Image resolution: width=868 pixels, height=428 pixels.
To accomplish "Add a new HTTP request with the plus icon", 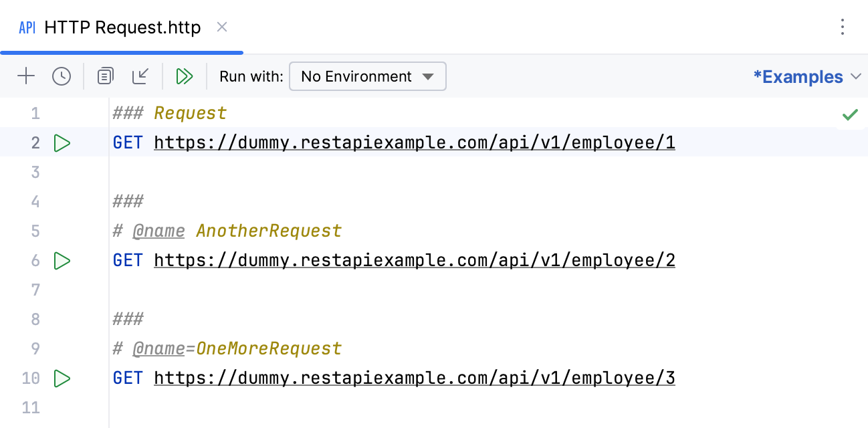I will (26, 76).
